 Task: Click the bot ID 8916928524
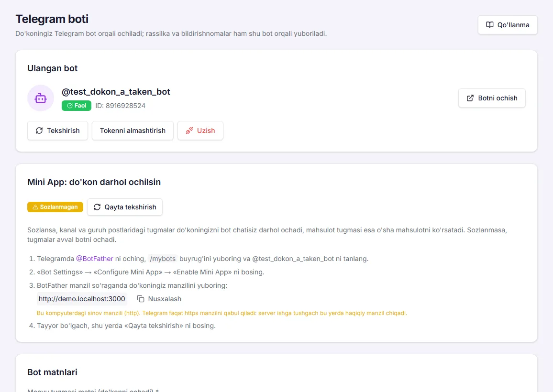pyautogui.click(x=120, y=106)
